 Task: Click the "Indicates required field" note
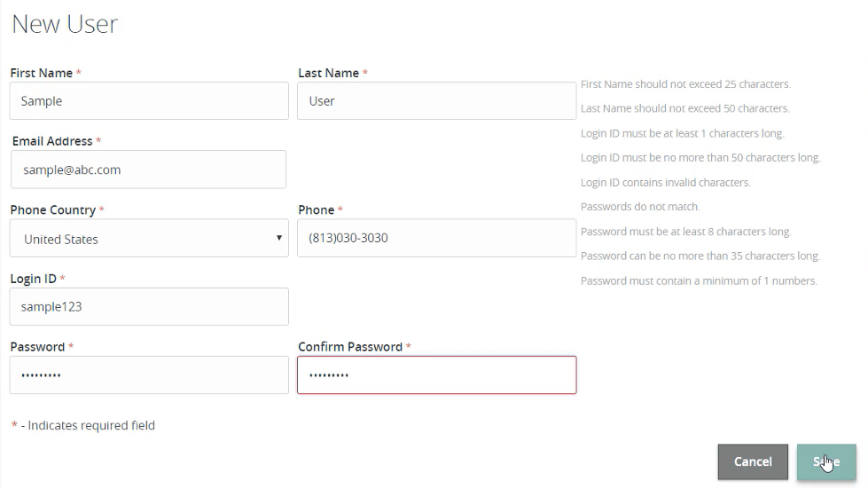[x=91, y=425]
